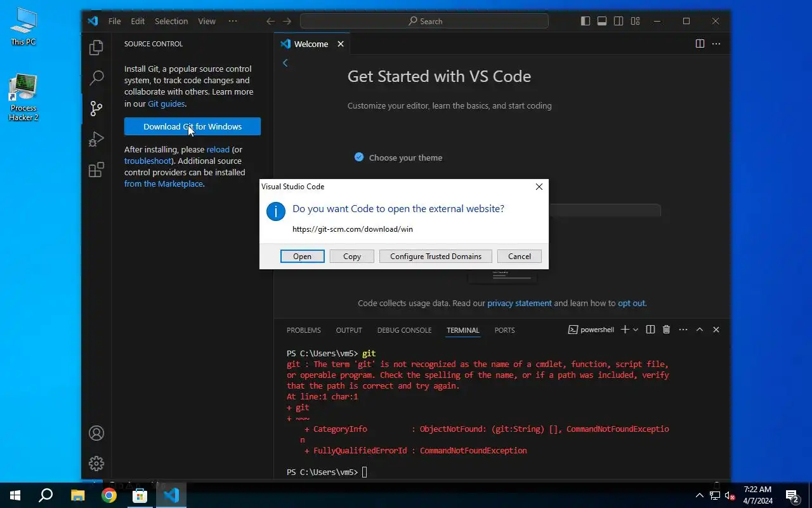The width and height of the screenshot is (812, 508).
Task: Click the VS Code logo in title bar
Action: 93,21
